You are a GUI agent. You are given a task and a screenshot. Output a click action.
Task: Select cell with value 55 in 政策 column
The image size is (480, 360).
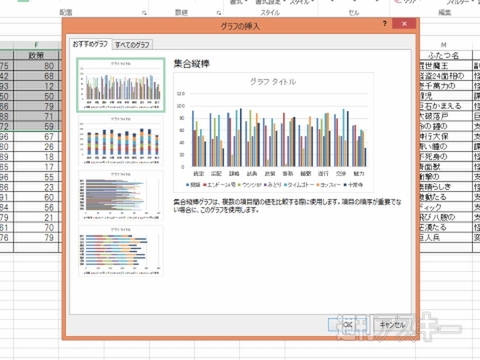click(36, 177)
